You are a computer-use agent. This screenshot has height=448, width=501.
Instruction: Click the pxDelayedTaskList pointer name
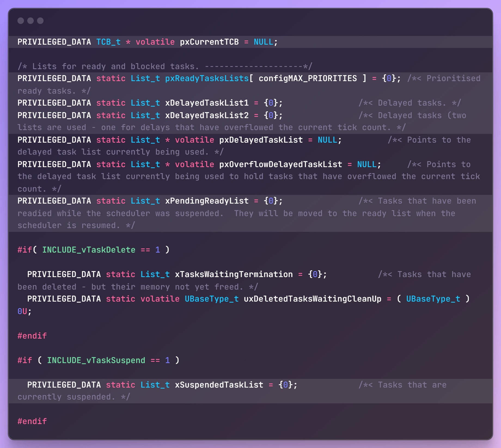coord(261,140)
